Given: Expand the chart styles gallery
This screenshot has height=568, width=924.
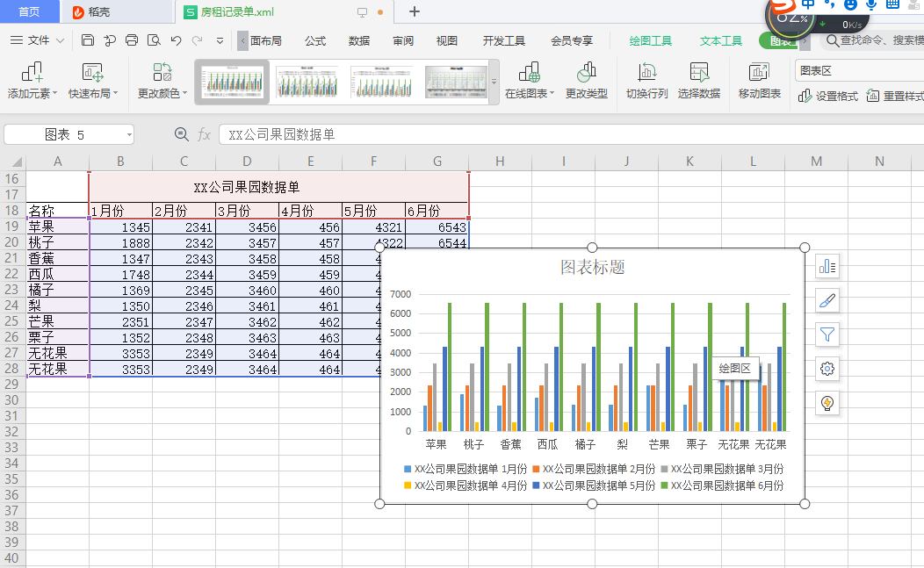Looking at the screenshot, I should click(494, 83).
